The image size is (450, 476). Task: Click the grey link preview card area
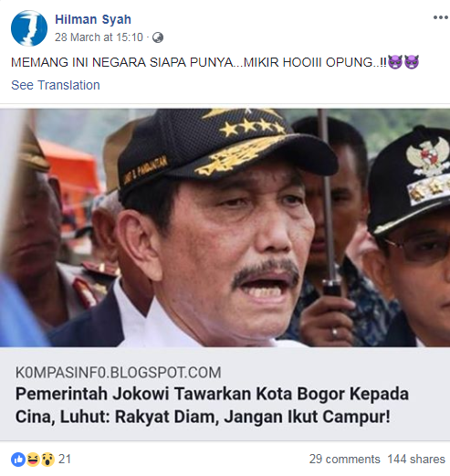point(225,394)
